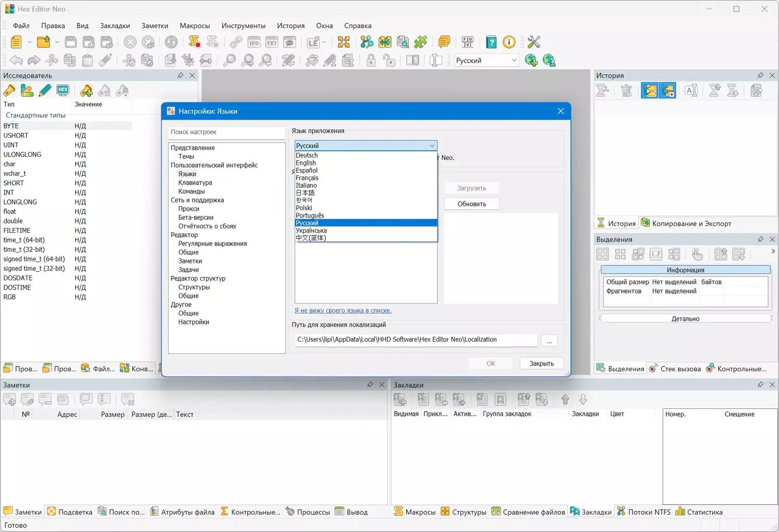This screenshot has height=532, width=779.
Task: Collapse the Язык приложения combo box
Action: 432,146
